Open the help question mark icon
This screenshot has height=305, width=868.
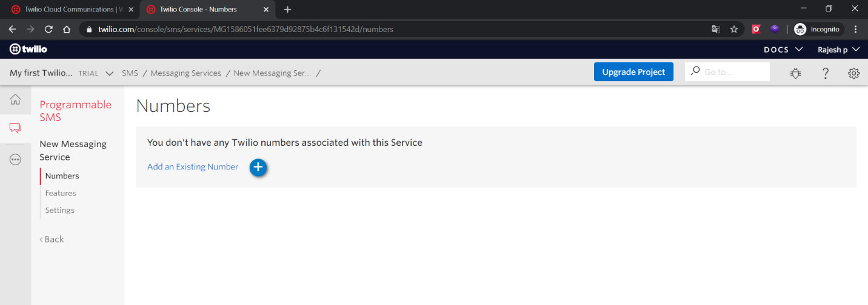825,73
